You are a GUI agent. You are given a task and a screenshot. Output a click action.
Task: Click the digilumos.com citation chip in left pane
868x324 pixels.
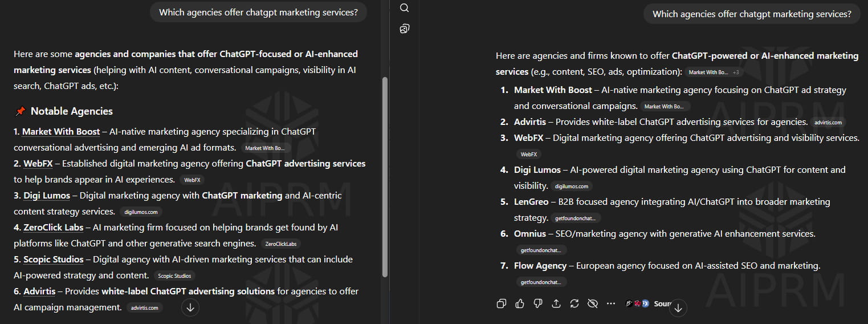tap(141, 212)
